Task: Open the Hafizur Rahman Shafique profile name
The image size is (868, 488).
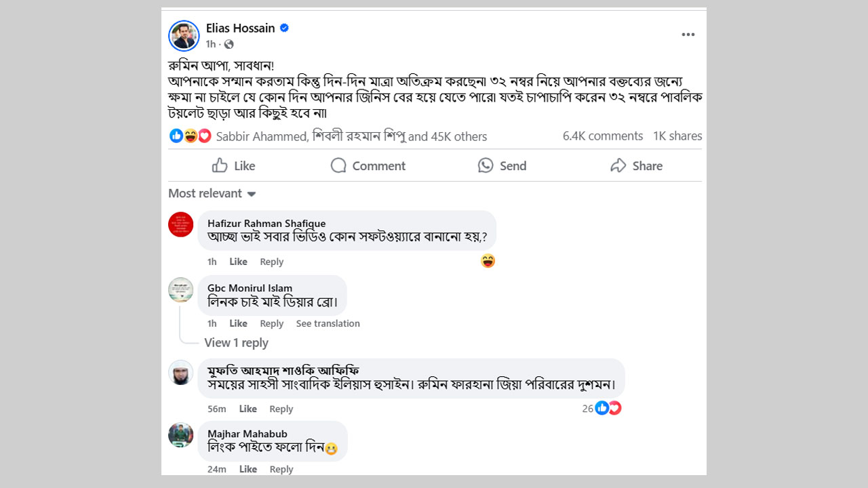Action: click(x=267, y=223)
